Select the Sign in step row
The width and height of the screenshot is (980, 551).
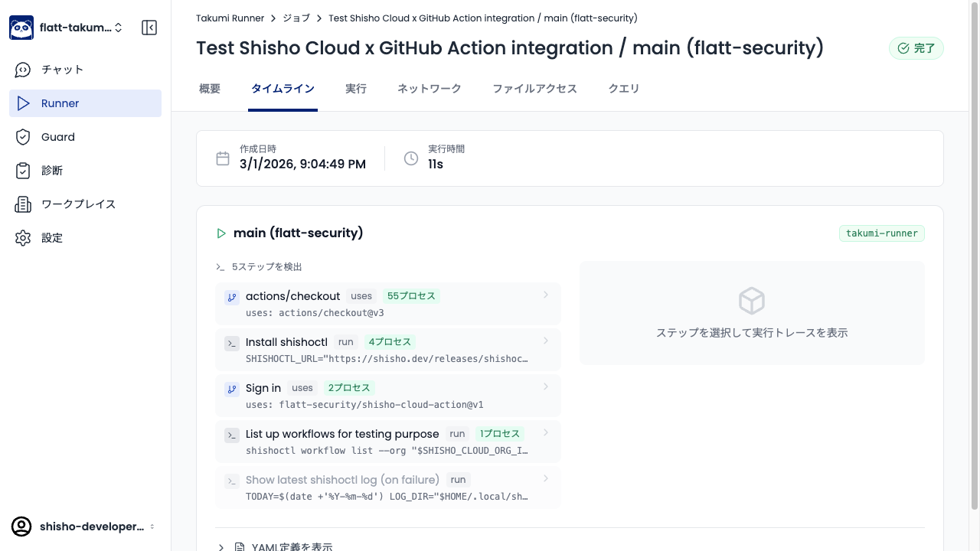[x=387, y=396]
